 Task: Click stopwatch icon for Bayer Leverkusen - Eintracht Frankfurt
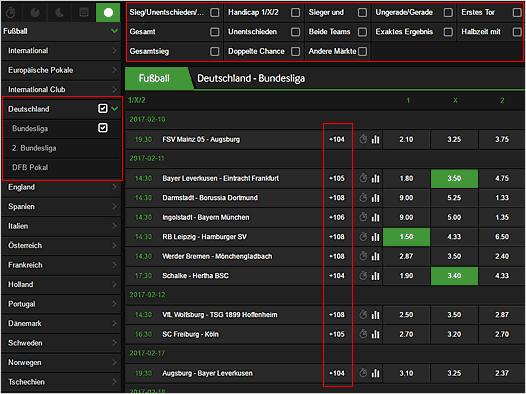pyautogui.click(x=363, y=178)
